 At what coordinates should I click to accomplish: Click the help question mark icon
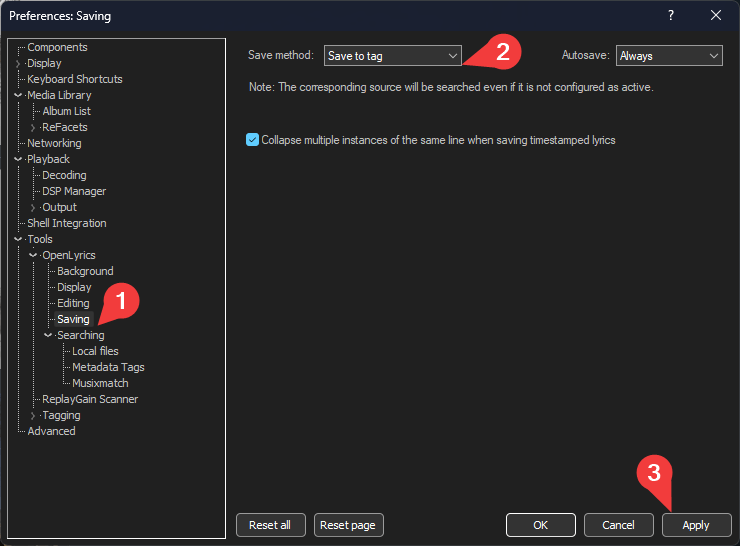671,15
